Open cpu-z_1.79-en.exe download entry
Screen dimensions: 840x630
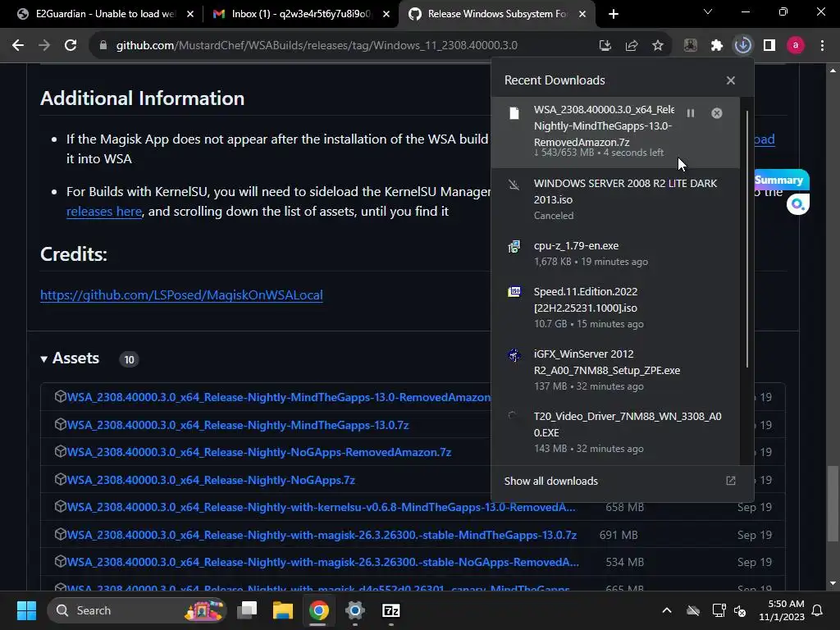pyautogui.click(x=615, y=253)
